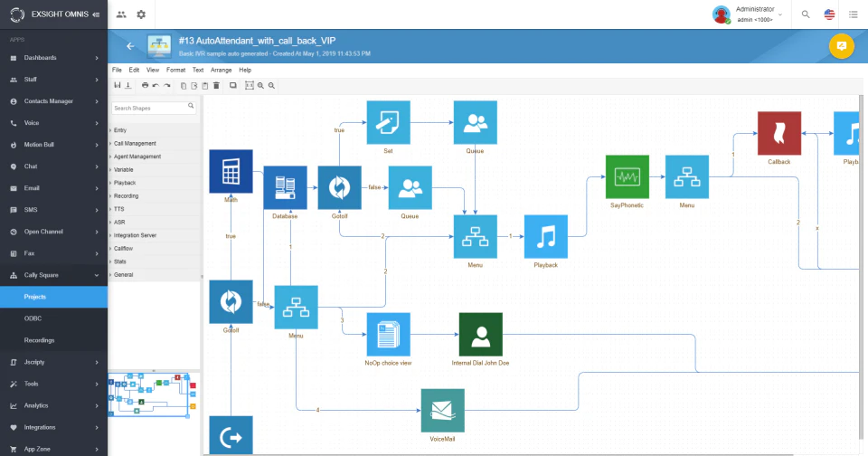Click the zoom in magnifier icon
The width and height of the screenshot is (868, 456).
coord(260,85)
